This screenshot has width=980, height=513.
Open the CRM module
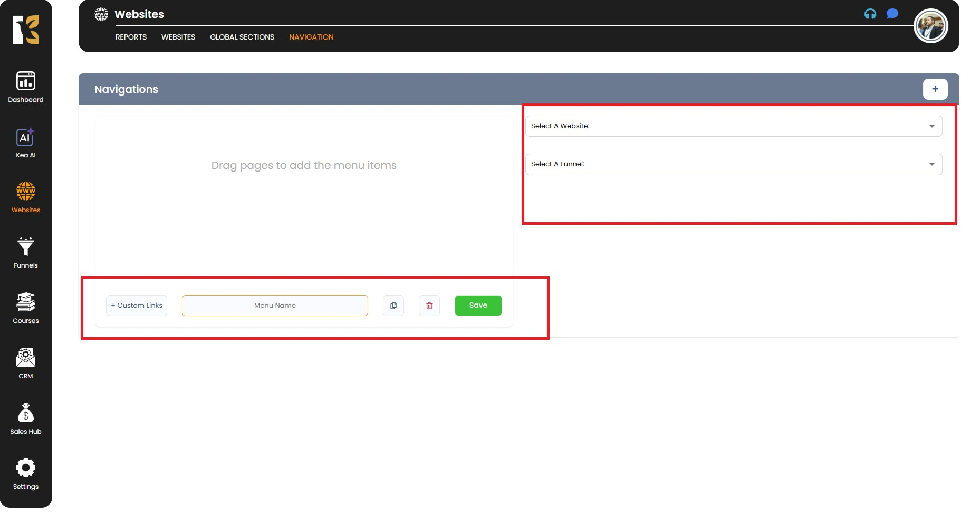click(26, 363)
